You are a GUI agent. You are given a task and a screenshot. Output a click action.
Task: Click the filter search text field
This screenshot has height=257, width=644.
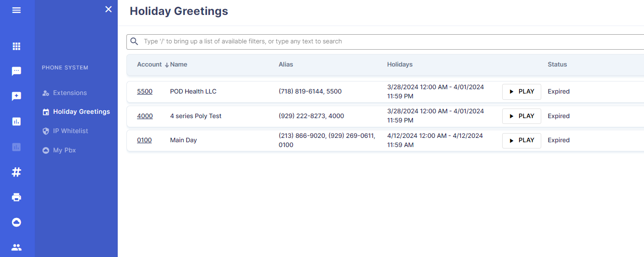pos(385,41)
